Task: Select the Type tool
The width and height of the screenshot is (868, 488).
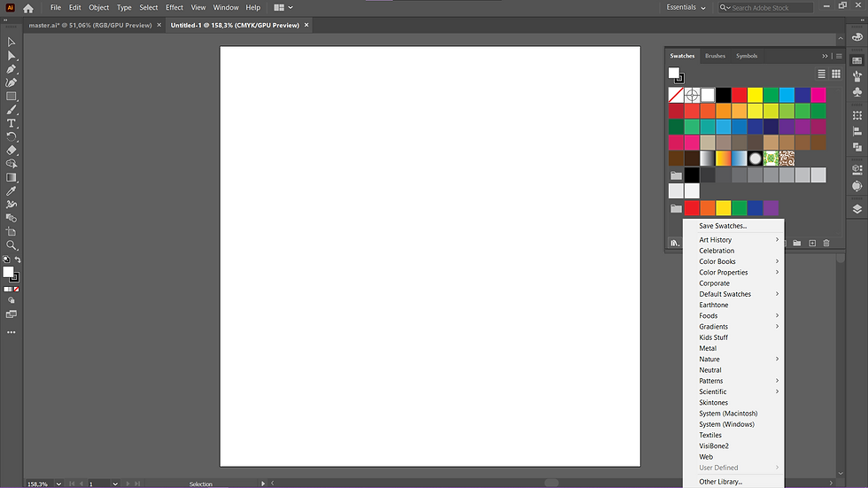Action: 11,123
